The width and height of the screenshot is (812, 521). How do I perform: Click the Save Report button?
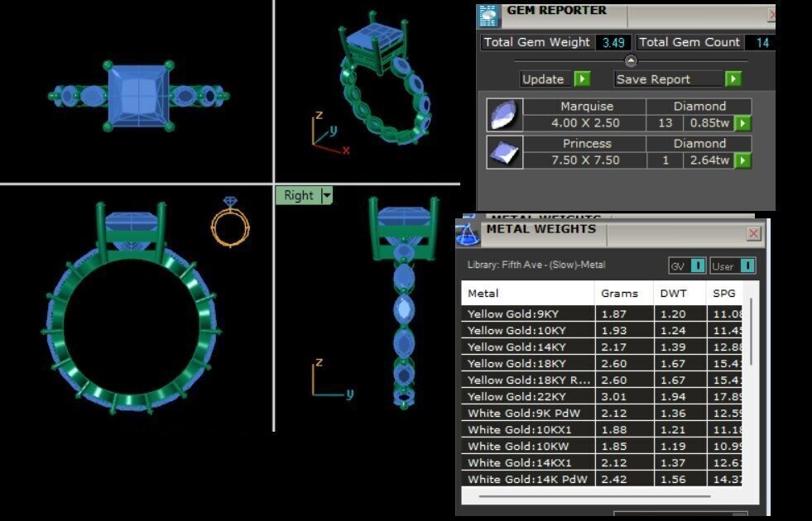pos(669,79)
